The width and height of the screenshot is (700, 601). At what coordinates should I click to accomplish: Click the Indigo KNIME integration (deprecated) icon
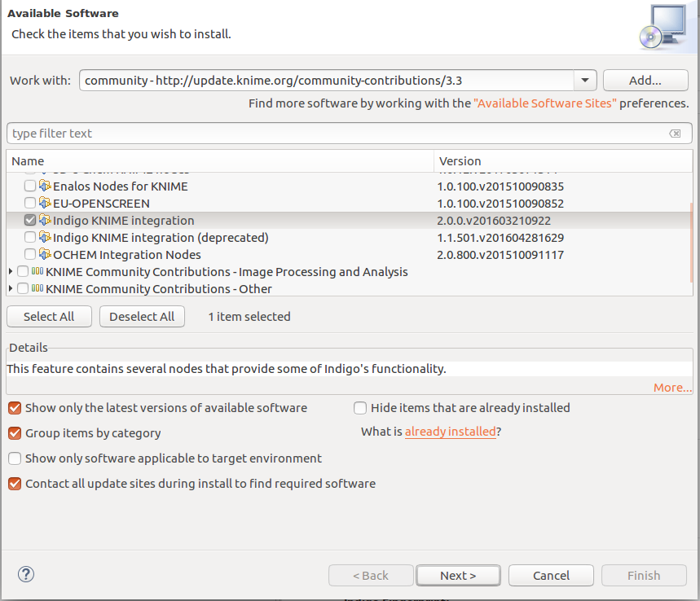point(45,238)
